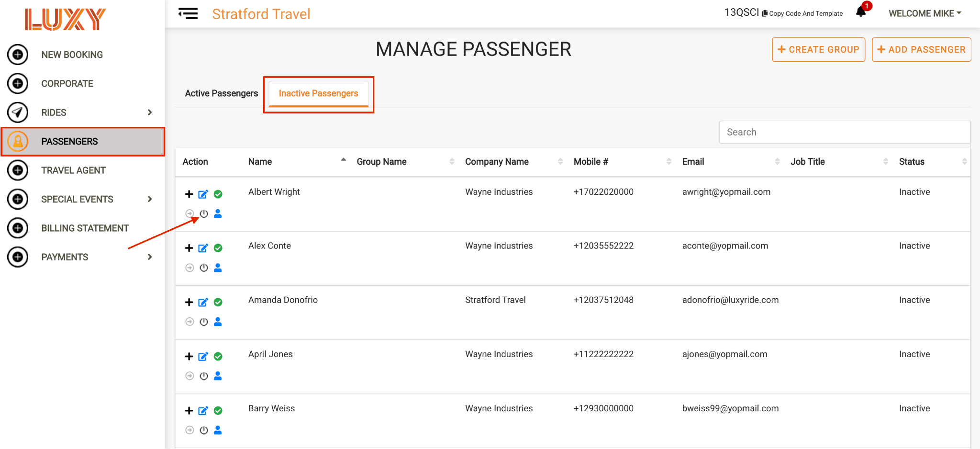Click the Create Group button
Screen dimensions: 980x449
tap(818, 50)
